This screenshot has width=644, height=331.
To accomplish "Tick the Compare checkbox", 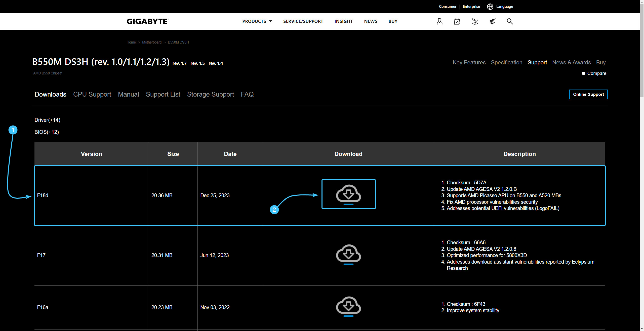I will (x=584, y=73).
